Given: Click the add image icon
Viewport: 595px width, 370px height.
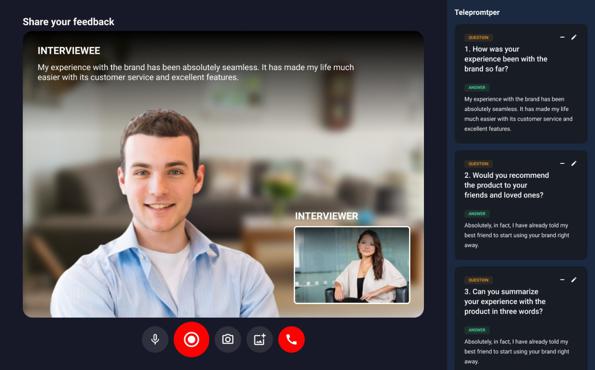Looking at the screenshot, I should coord(260,339).
